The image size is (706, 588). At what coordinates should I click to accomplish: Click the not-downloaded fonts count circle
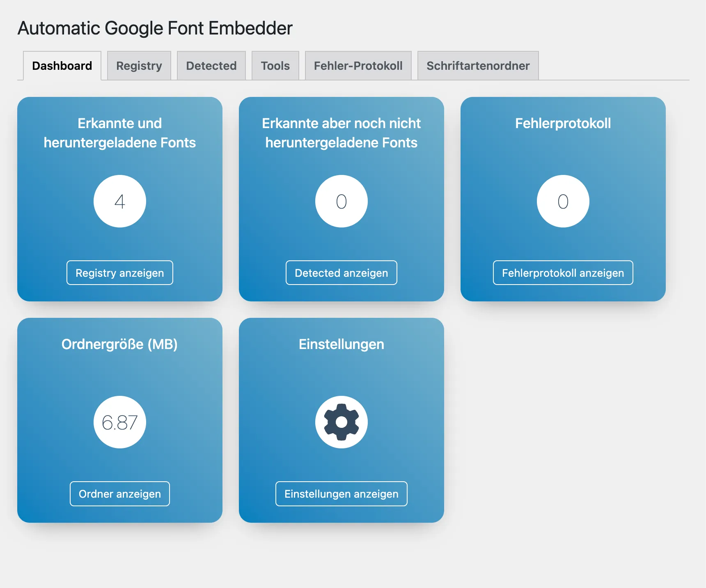(342, 201)
